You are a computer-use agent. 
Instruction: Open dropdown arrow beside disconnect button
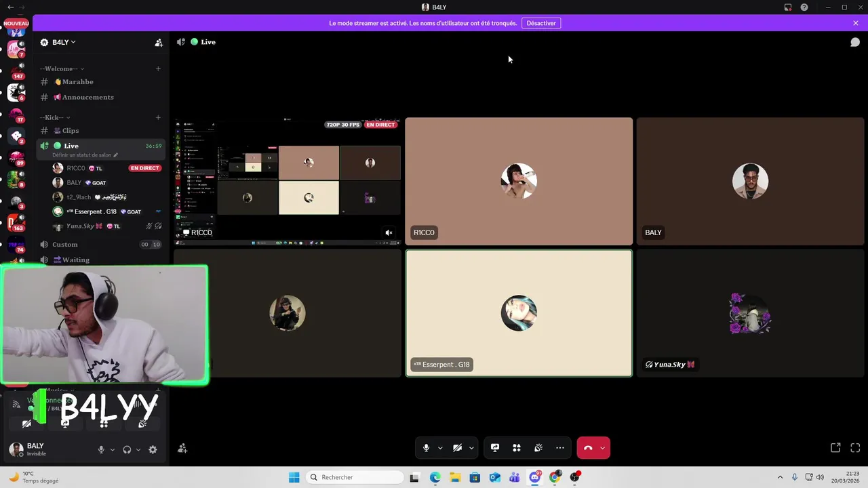(x=602, y=448)
